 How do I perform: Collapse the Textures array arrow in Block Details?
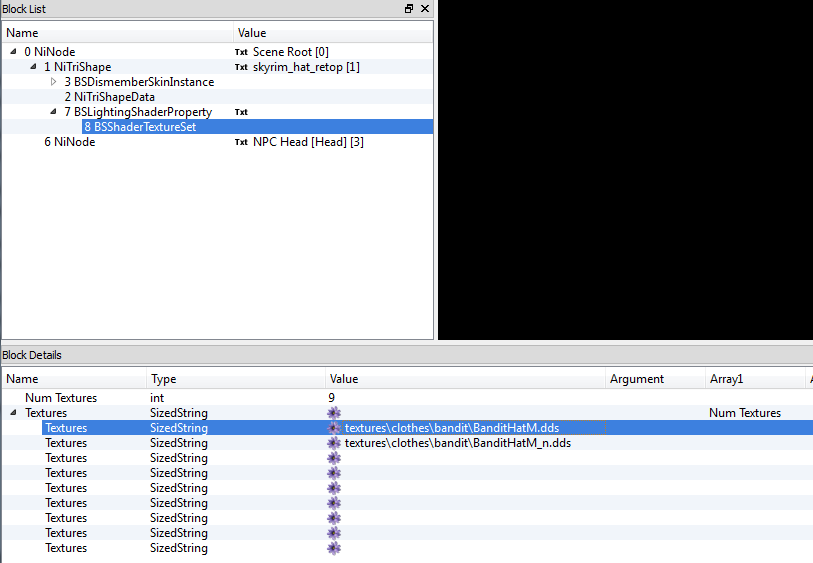pos(13,412)
